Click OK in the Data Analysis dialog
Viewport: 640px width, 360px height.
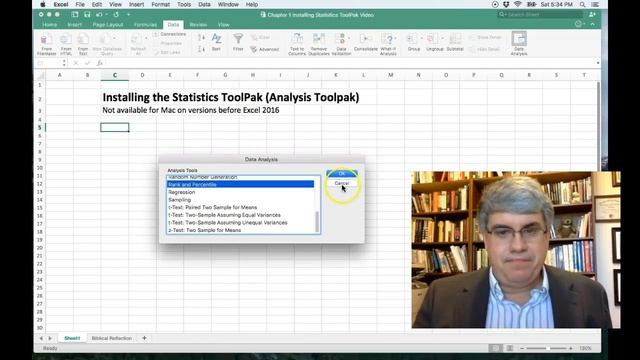pyautogui.click(x=342, y=173)
